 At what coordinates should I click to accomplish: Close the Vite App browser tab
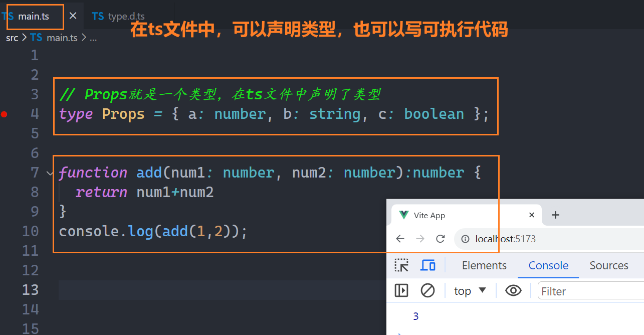532,215
